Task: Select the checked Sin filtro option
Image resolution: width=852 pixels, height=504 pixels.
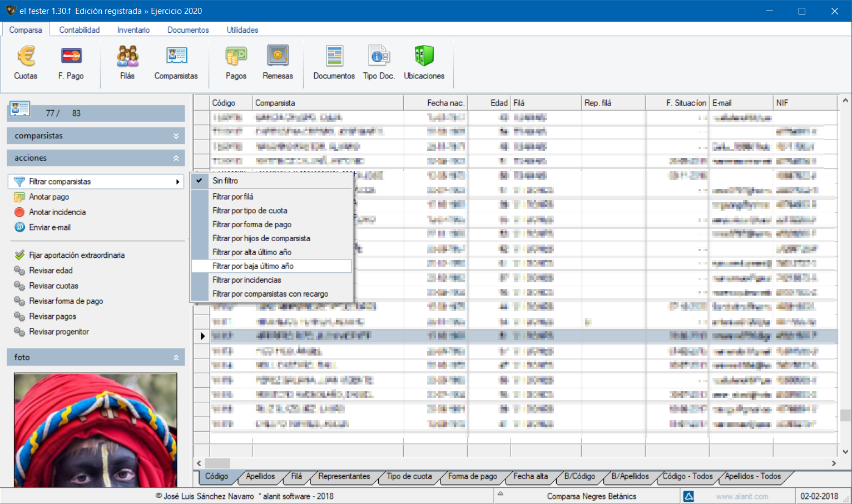Action: [225, 181]
